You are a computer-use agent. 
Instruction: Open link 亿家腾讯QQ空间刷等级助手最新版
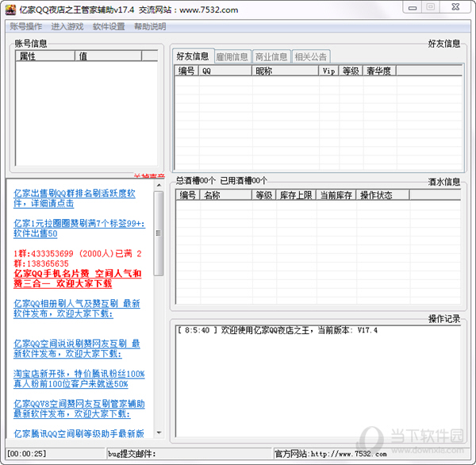pos(79,433)
